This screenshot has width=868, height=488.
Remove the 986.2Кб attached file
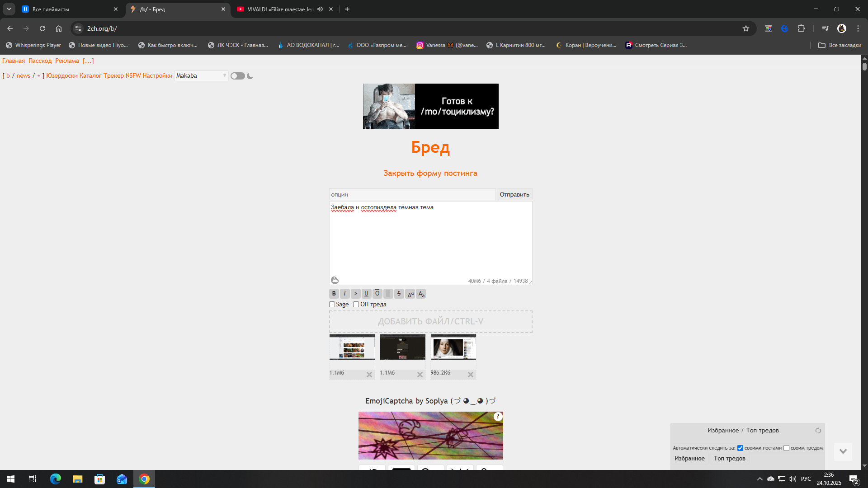pyautogui.click(x=470, y=375)
